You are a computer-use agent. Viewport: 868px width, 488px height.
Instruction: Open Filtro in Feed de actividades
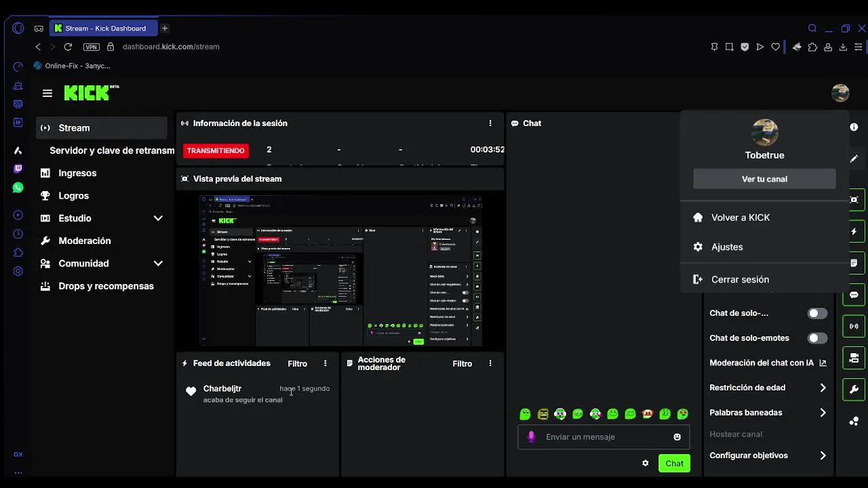coord(297,363)
